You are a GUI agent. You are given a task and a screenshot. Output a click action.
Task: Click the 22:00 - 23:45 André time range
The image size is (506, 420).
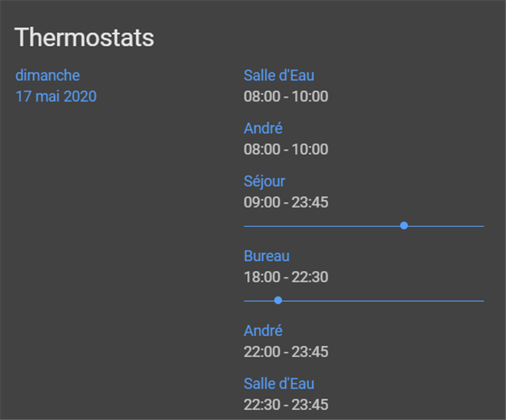pos(286,351)
